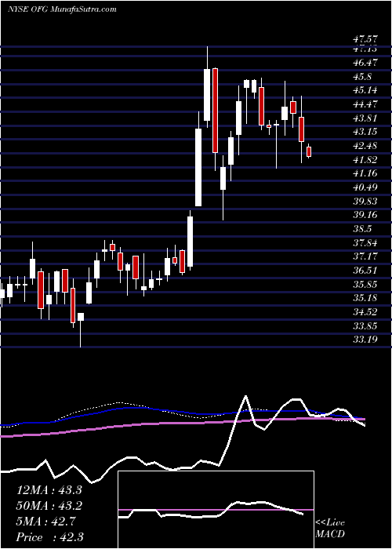Viewport: 392px width, 549px height.
Task: Click the 36.51 price axis label
Action: click(x=365, y=271)
